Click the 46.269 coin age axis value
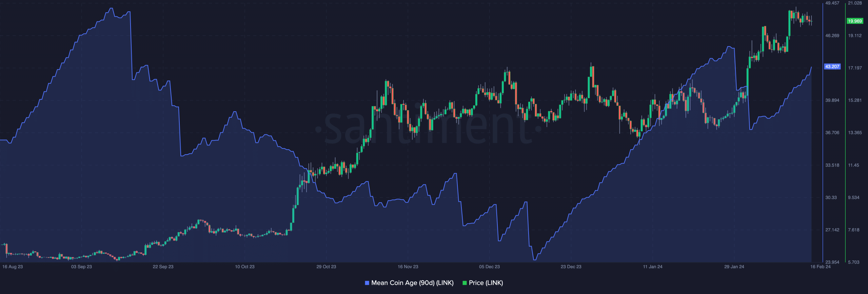868x294 pixels. [x=832, y=36]
